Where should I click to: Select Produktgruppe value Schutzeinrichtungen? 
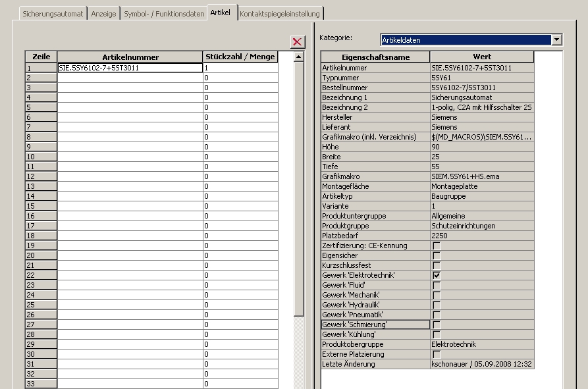point(482,226)
